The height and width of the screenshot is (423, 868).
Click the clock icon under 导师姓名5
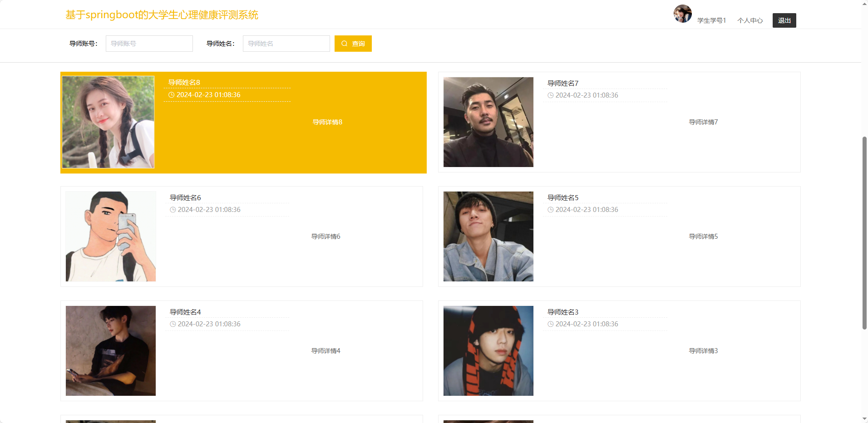click(x=550, y=210)
